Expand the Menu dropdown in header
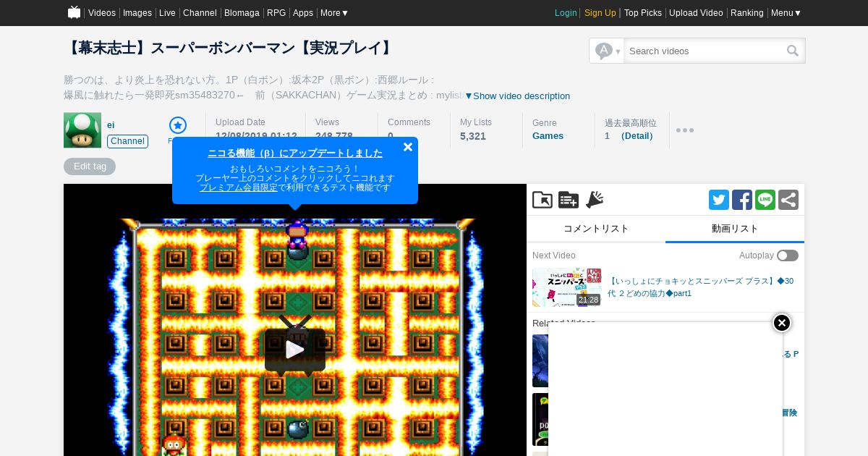 [786, 13]
